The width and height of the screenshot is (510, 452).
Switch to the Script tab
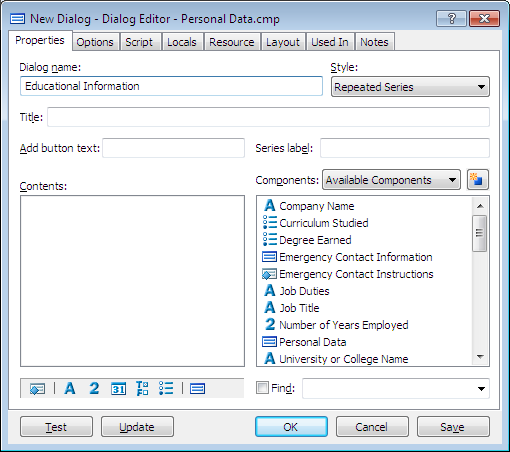point(139,42)
